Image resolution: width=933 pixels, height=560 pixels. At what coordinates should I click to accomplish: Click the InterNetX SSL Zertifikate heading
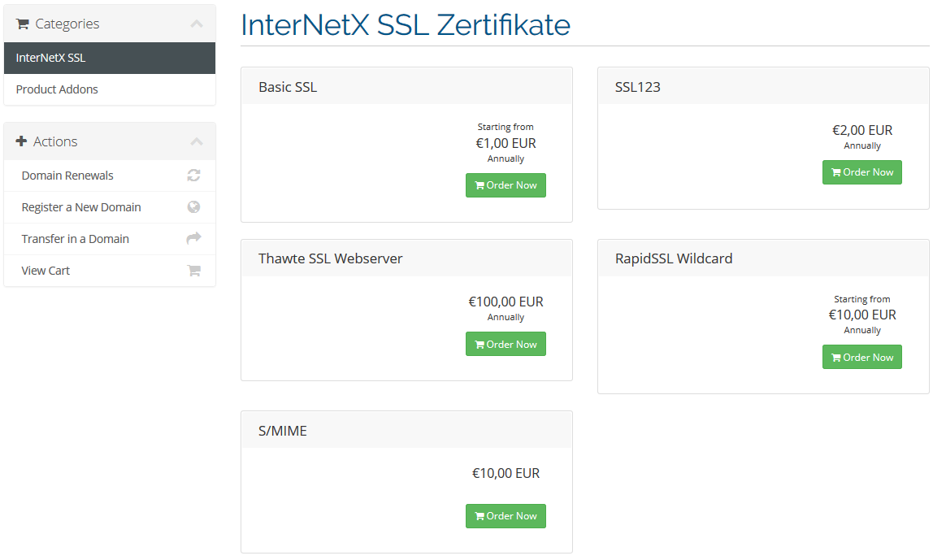pyautogui.click(x=406, y=25)
